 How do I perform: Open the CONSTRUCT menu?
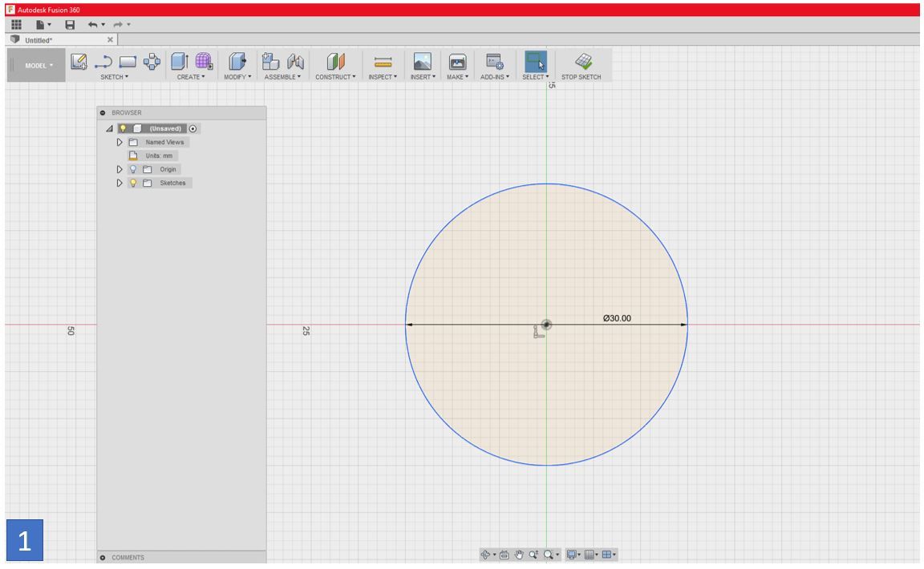coord(335,77)
